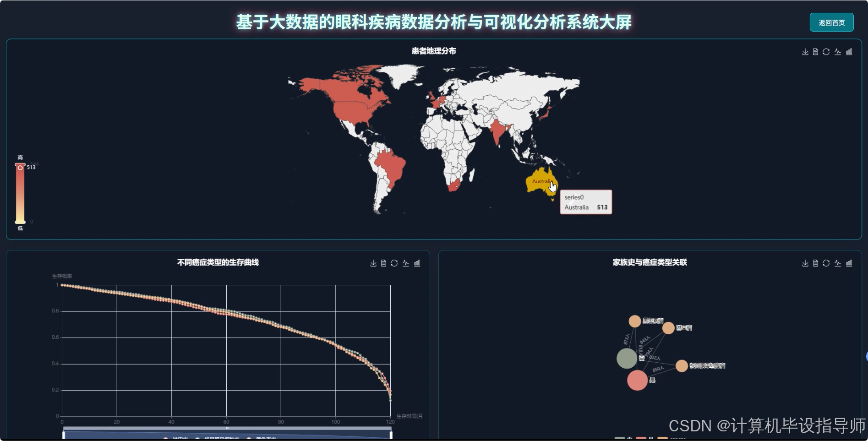Click the 黑色素瘤 node in the relationship graph

coord(635,321)
